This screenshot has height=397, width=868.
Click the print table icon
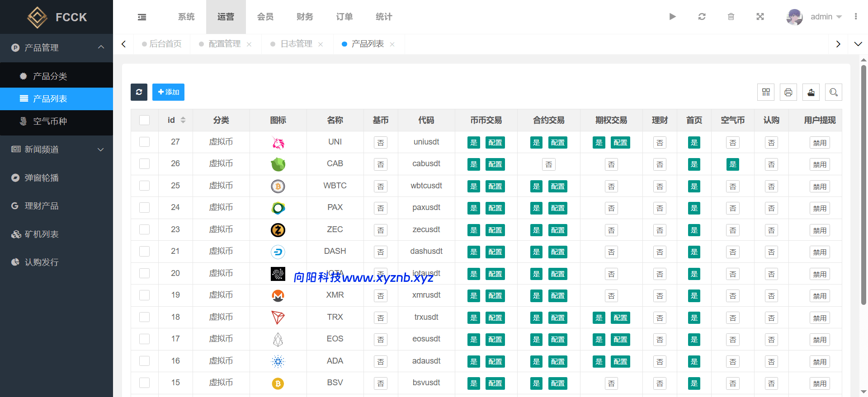click(x=788, y=92)
